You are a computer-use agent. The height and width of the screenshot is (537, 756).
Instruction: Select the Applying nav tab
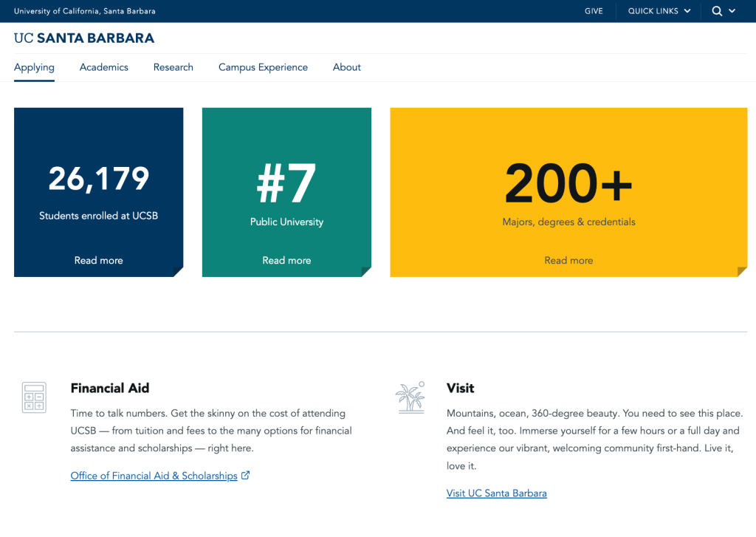coord(34,67)
